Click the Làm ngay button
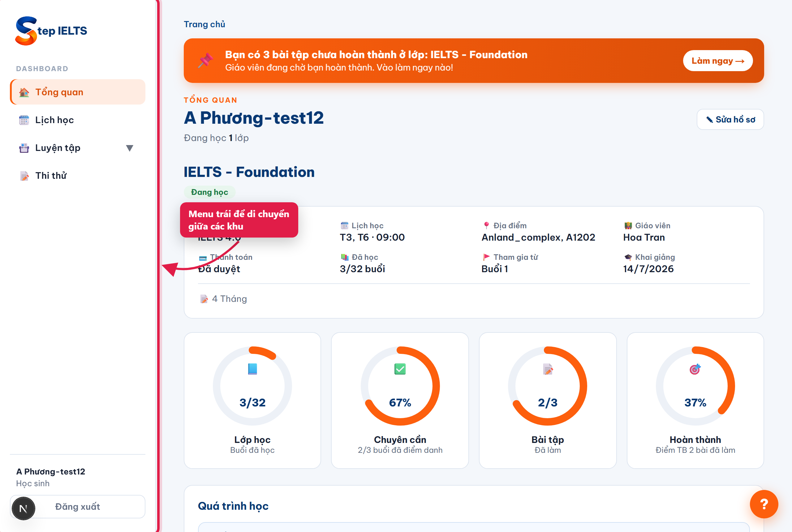This screenshot has width=792, height=532. (718, 61)
